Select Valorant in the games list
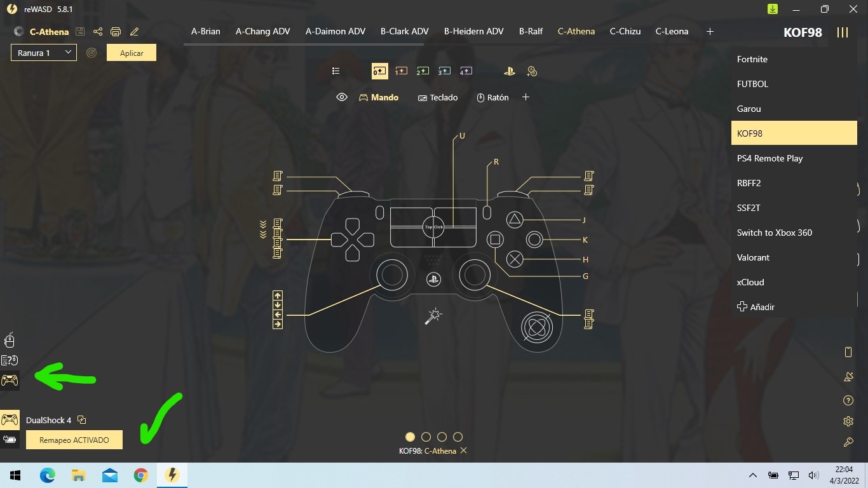This screenshot has width=868, height=488. [794, 257]
